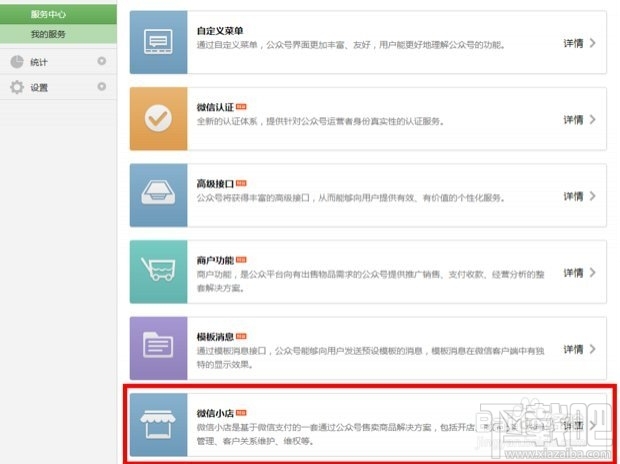
Task: View 详情 link for 自定义菜单
Action: (x=573, y=43)
